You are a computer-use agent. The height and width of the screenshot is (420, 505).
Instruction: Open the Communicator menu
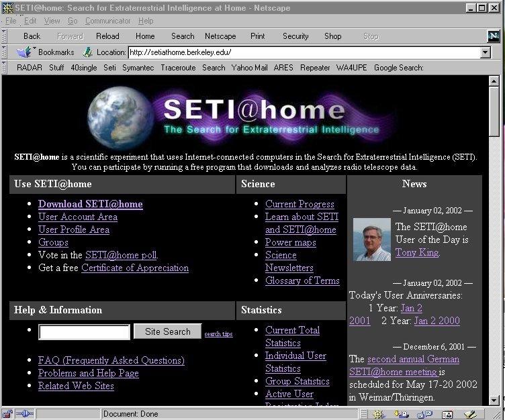point(108,21)
